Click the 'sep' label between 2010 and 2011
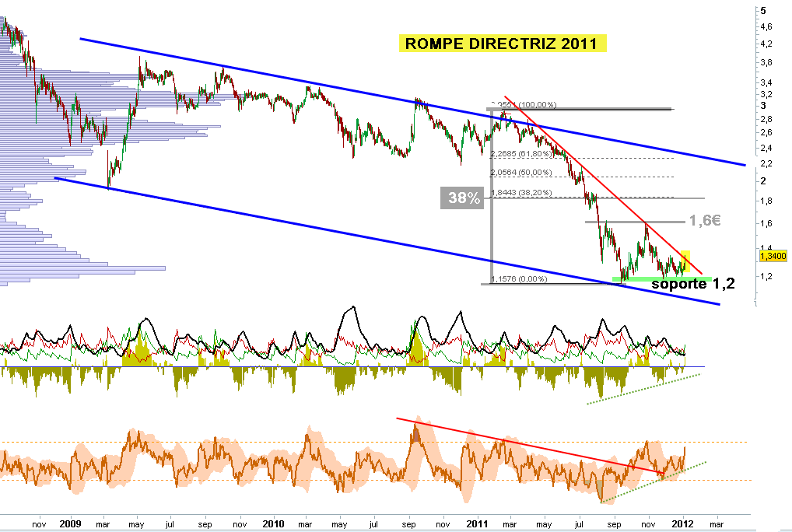 coord(408,525)
